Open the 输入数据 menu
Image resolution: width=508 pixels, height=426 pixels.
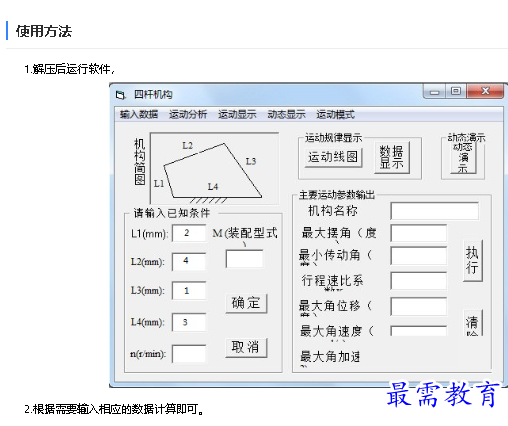pyautogui.click(x=139, y=115)
